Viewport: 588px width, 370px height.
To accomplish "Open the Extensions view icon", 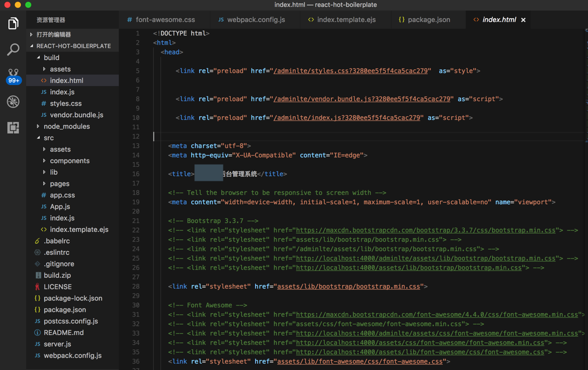I will click(13, 128).
